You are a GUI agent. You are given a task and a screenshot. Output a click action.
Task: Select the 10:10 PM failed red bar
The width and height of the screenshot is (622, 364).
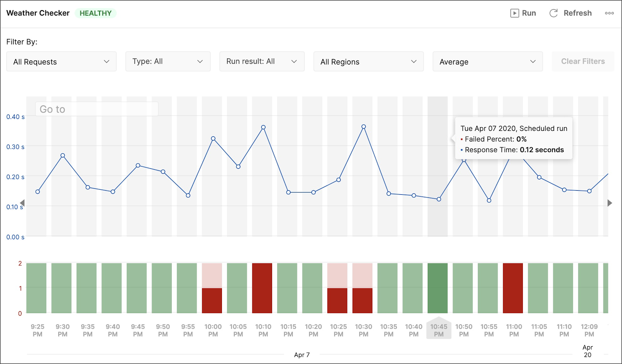click(x=262, y=288)
